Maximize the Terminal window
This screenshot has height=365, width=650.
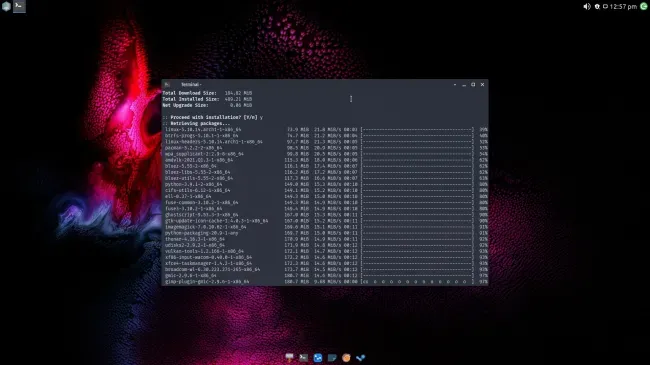pos(473,85)
